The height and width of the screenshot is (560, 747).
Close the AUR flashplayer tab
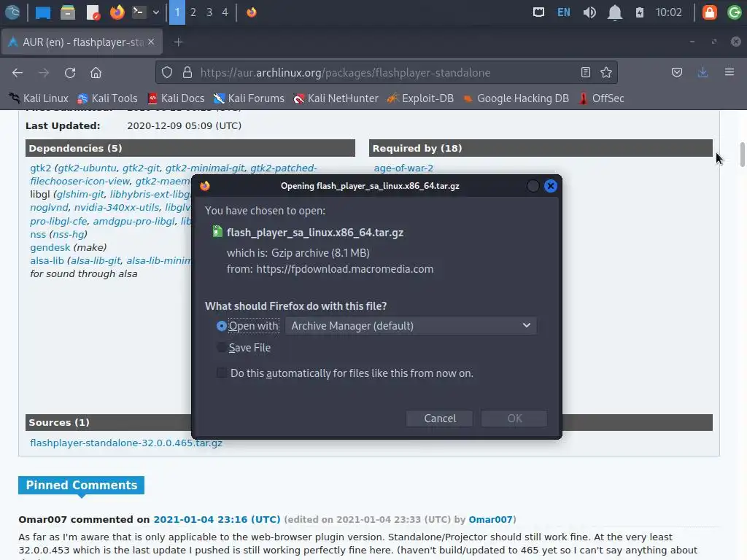click(151, 42)
